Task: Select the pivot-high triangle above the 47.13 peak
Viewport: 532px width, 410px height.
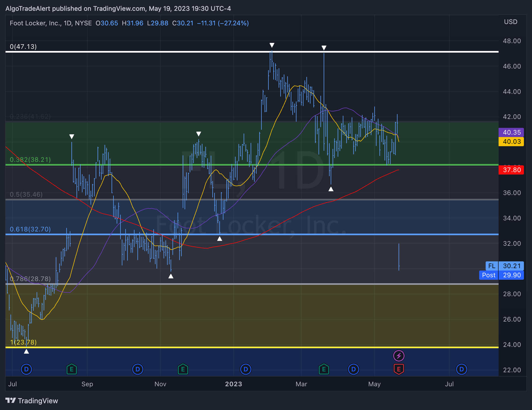Action: point(272,45)
